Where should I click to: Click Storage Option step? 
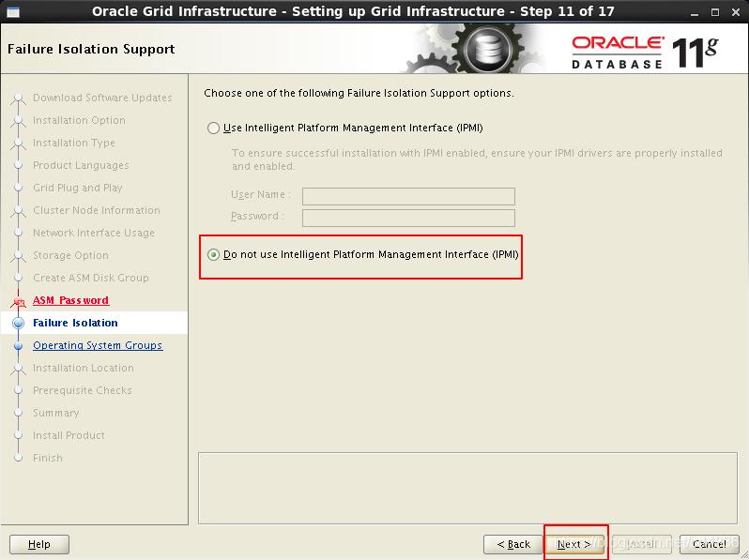click(70, 255)
